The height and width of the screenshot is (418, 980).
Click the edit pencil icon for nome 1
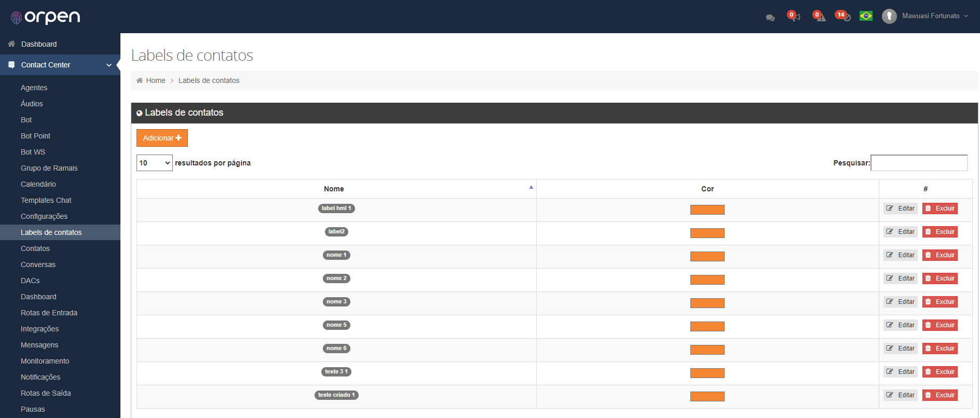coord(890,255)
